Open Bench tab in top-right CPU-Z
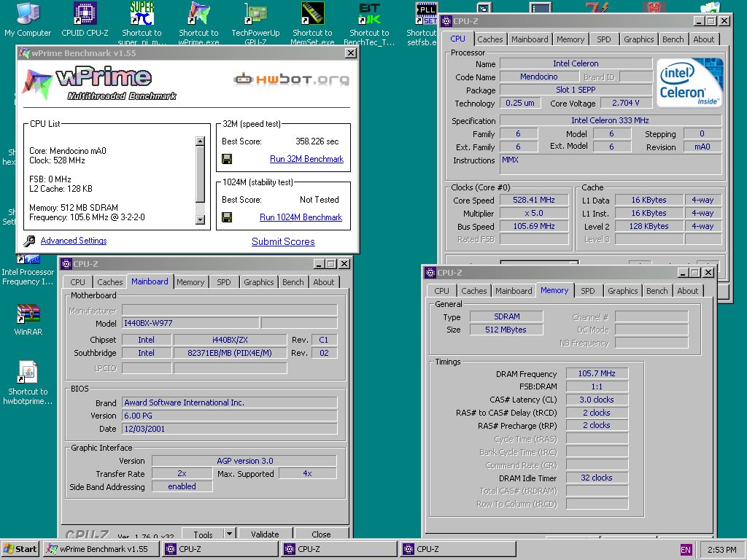This screenshot has height=560, width=747. click(x=673, y=39)
